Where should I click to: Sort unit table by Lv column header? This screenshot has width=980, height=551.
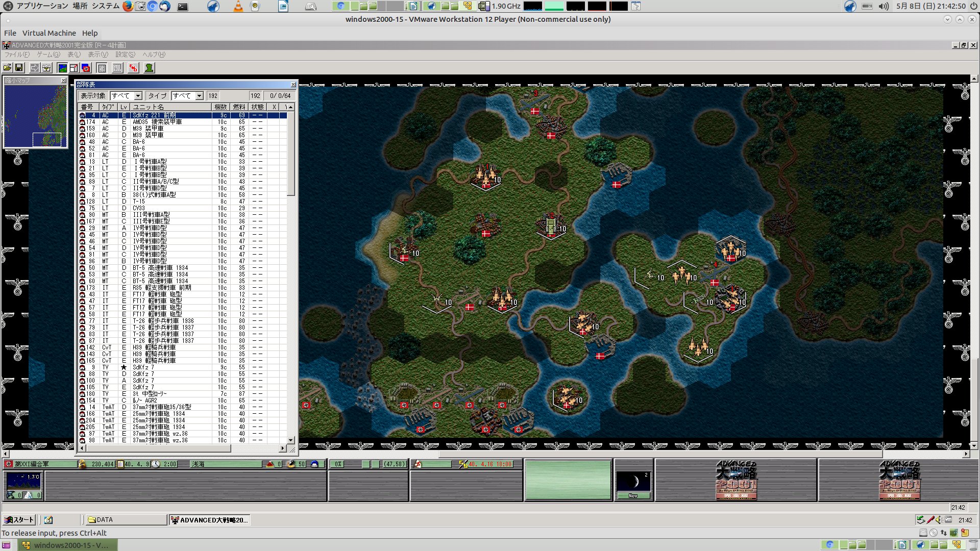click(x=124, y=107)
